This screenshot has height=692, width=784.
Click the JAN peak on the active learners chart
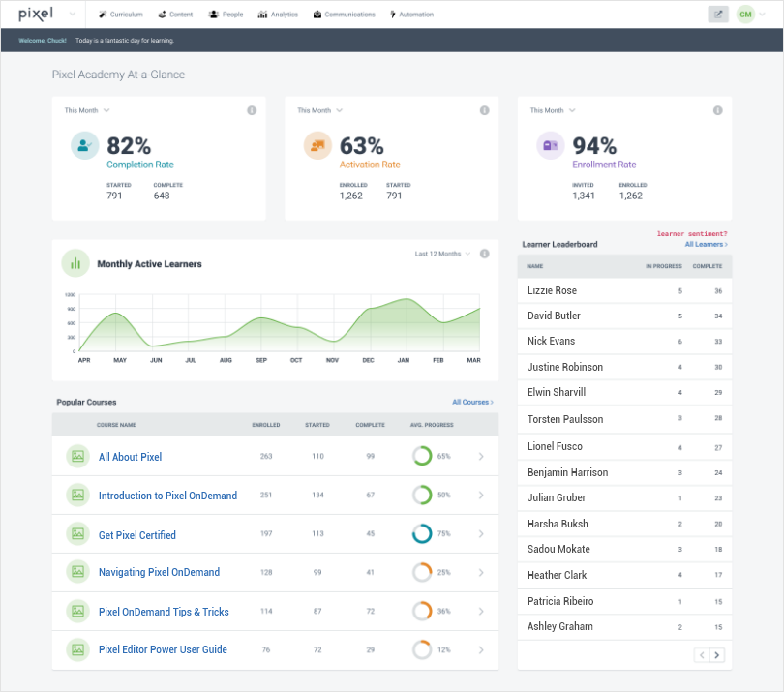(406, 299)
